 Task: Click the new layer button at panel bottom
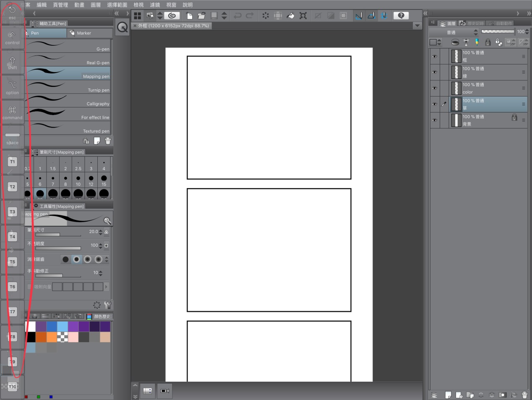[x=449, y=395]
